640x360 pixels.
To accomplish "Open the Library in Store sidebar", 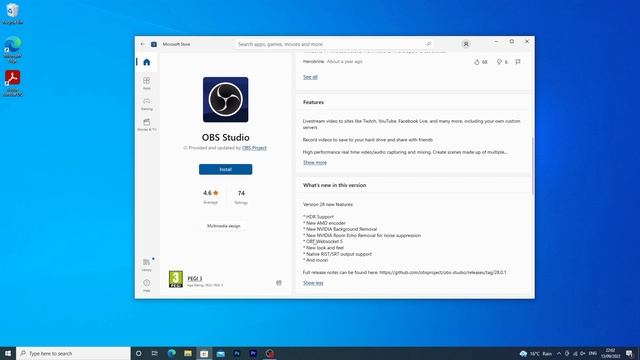I will [147, 264].
